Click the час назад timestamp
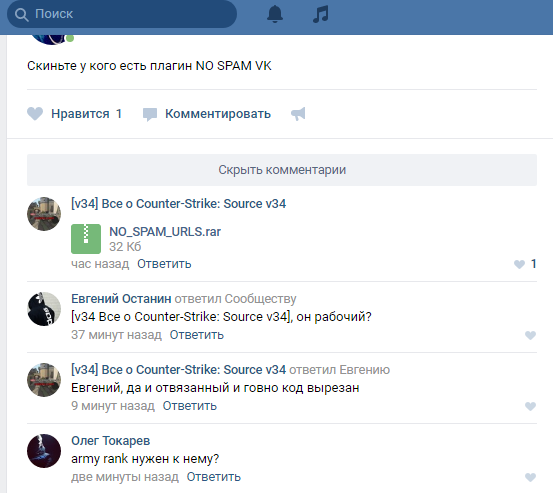The width and height of the screenshot is (553, 493). (x=100, y=264)
